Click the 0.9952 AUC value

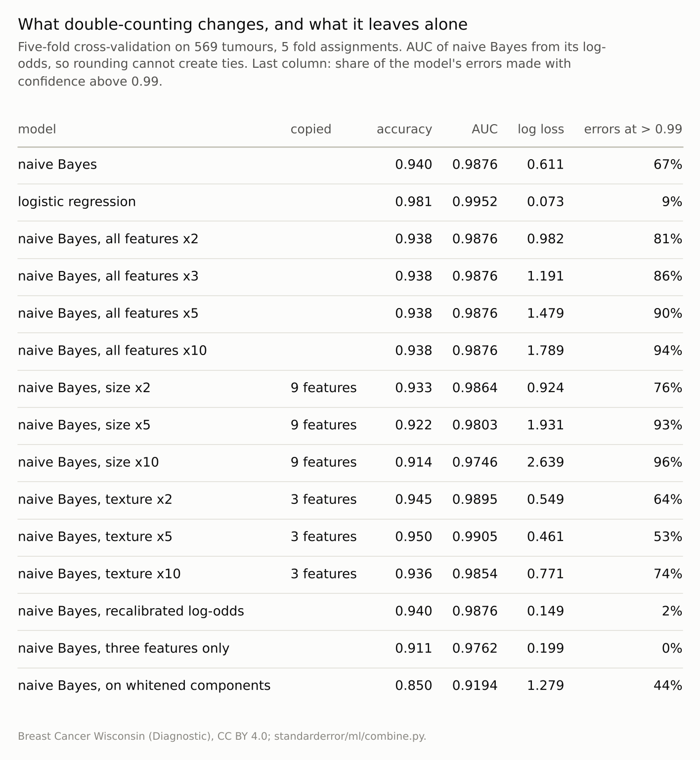click(475, 202)
